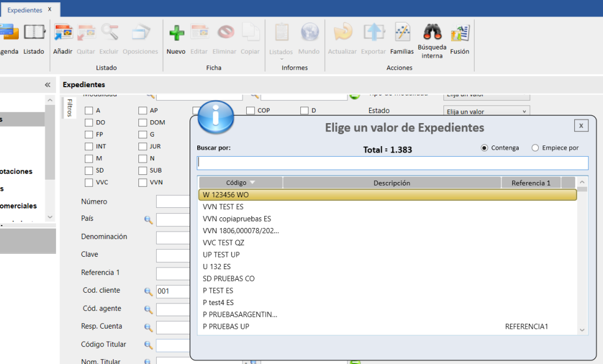
Task: Open the Listado book icon
Action: 34,33
